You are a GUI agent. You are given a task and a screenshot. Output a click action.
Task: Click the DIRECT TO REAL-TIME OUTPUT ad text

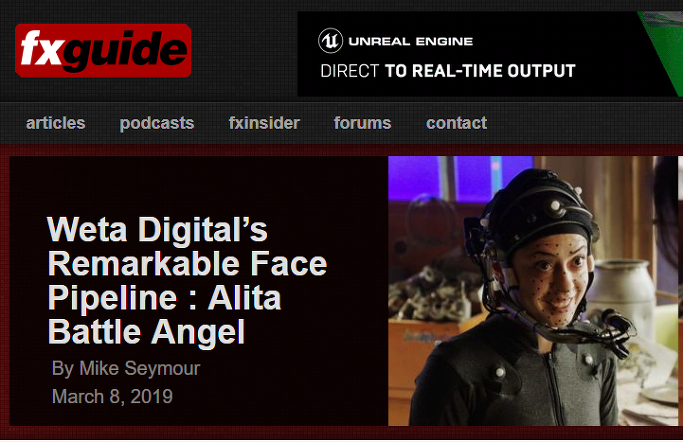point(448,71)
